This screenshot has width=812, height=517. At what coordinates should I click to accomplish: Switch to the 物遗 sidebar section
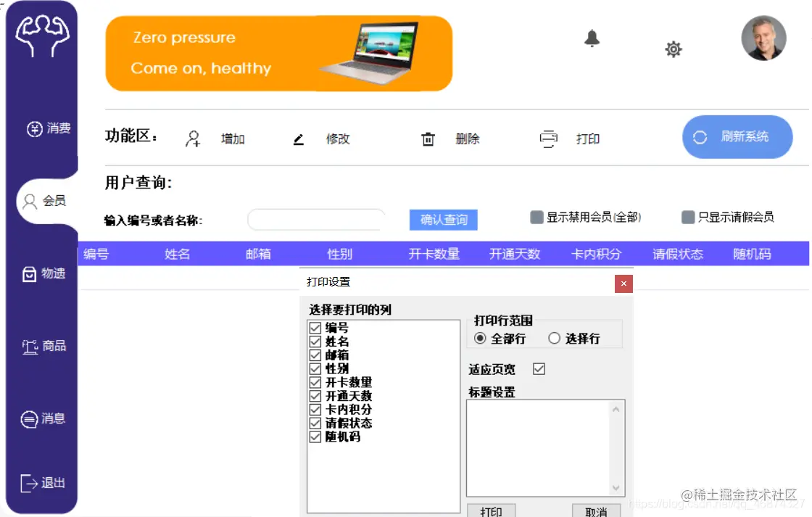[x=47, y=274]
